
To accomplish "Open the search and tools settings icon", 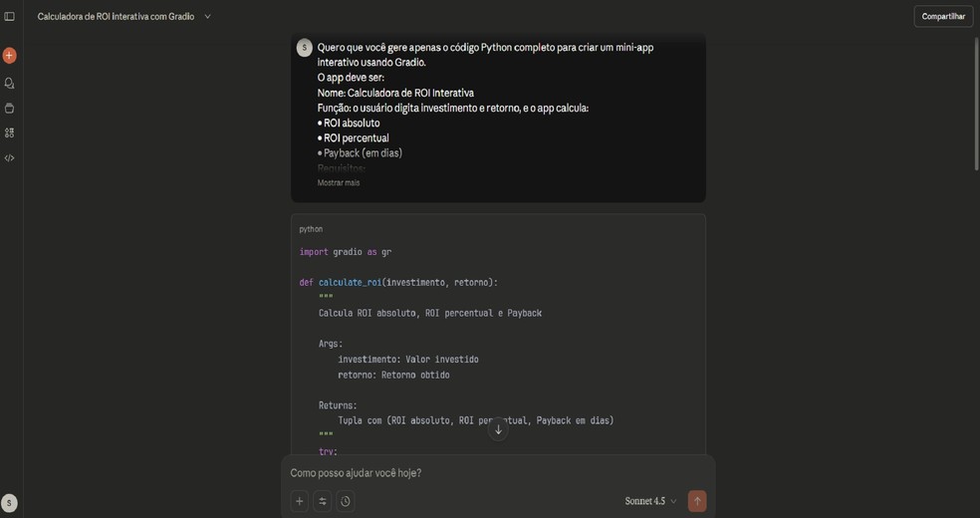I will click(322, 501).
